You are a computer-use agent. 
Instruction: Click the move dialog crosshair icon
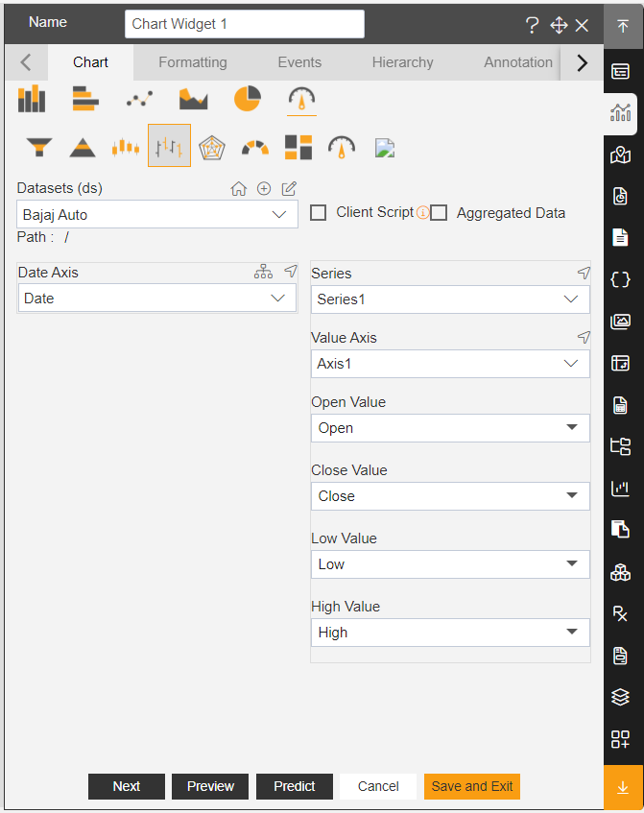click(559, 25)
